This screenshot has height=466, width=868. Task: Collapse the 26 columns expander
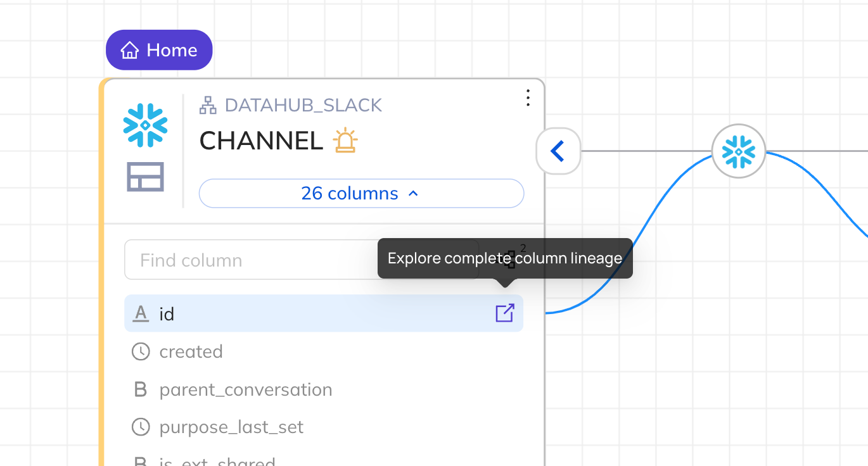[x=361, y=193]
